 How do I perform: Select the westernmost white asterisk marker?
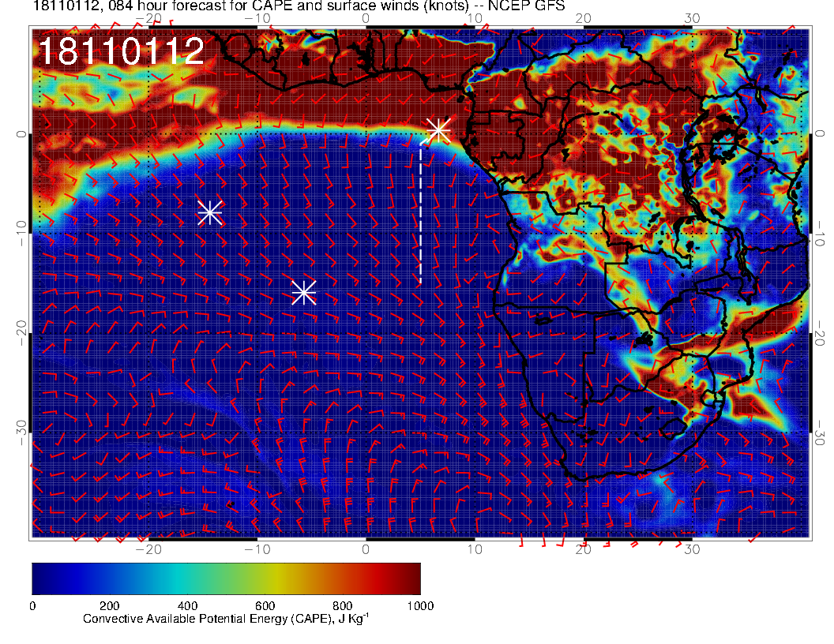[209, 212]
